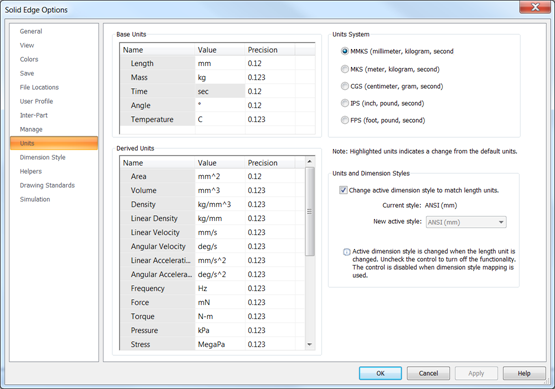Click Derived Units scroll up arrow

click(x=310, y=161)
